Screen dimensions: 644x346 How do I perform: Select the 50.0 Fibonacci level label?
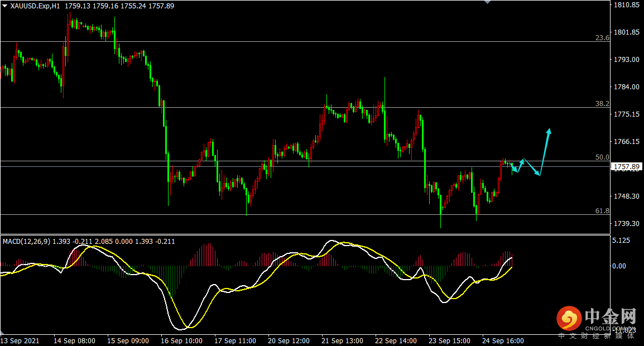[x=602, y=157]
